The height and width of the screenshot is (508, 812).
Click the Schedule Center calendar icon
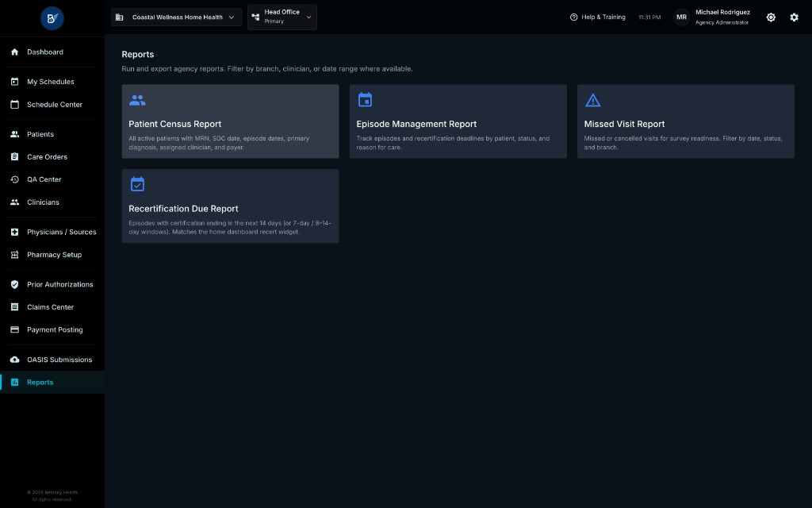(14, 104)
